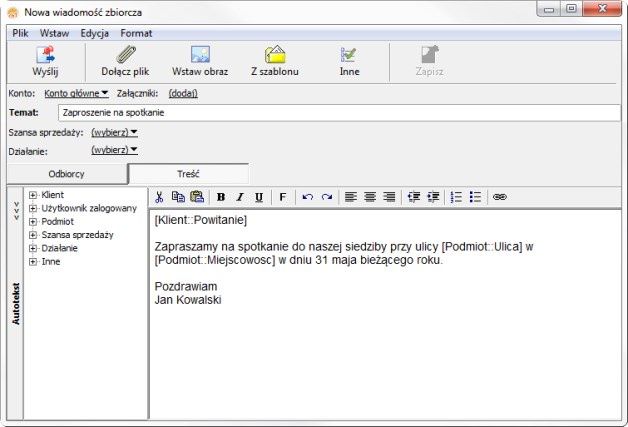Image resolution: width=628 pixels, height=427 pixels.
Task: Expand the Inne tree node
Action: (x=33, y=262)
